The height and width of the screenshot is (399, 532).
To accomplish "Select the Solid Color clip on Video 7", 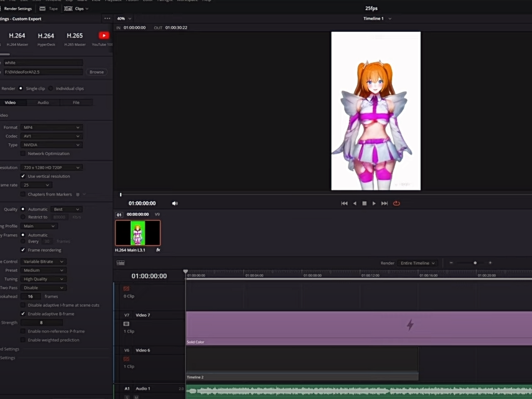I will [359, 328].
